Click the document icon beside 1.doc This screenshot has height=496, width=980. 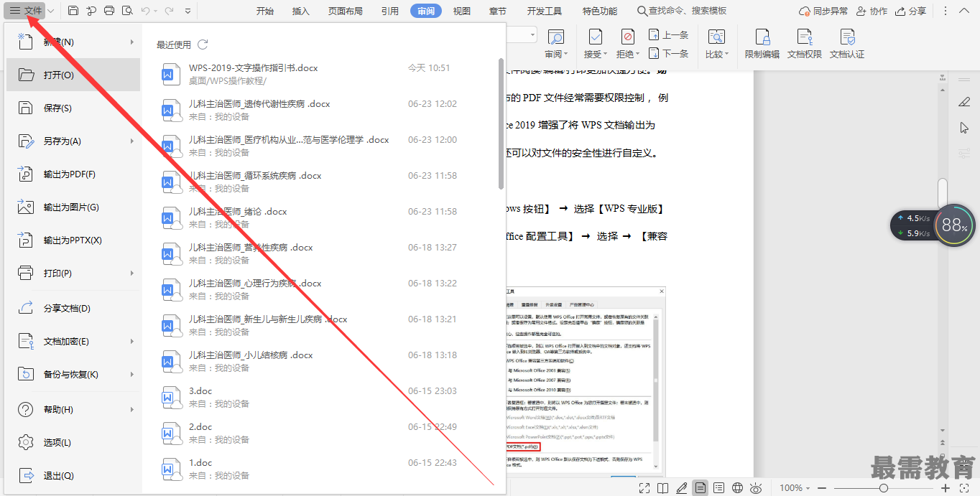[x=170, y=469]
